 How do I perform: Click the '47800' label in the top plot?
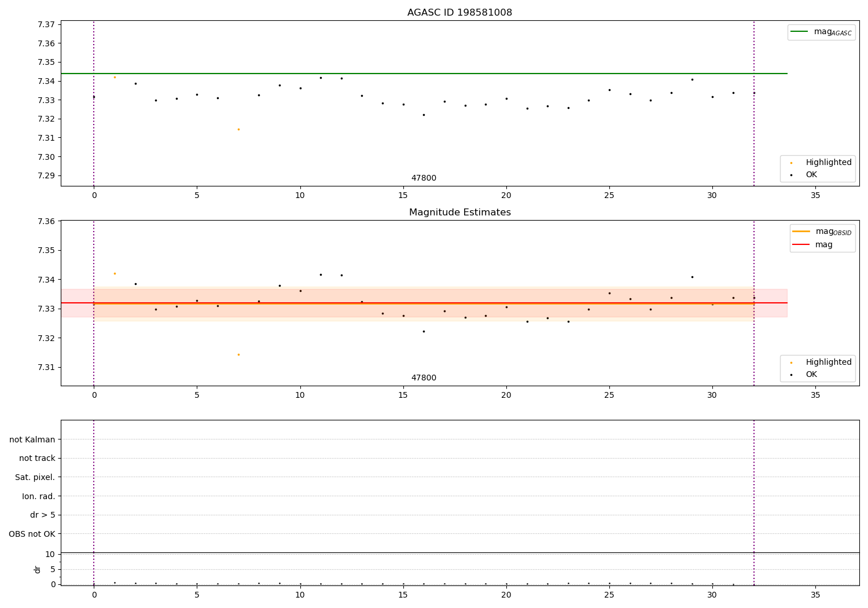(x=424, y=178)
